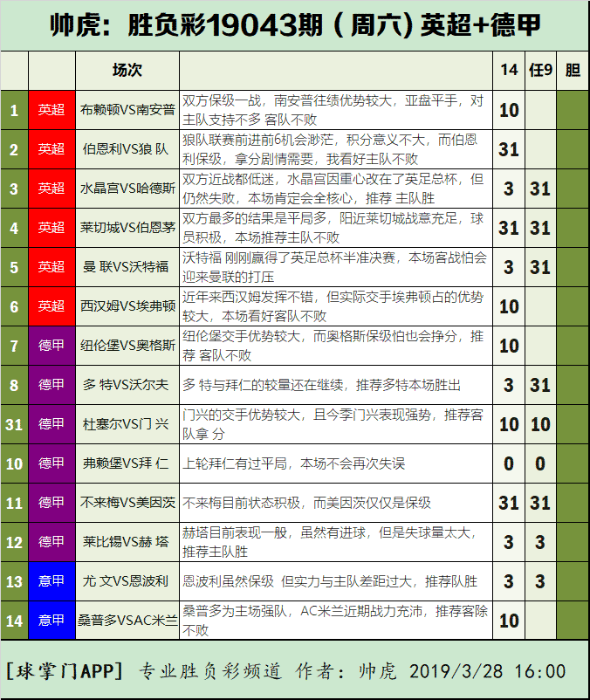Viewport: 590px width, 700px height.
Task: Click match cell 桑普多VSAC米兰
Action: (x=127, y=621)
